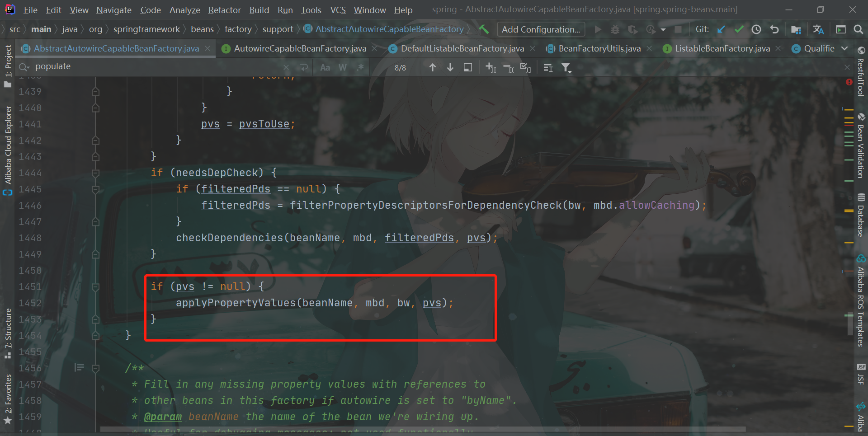Click the Git Commit green checkmark
The width and height of the screenshot is (868, 436).
[739, 29]
